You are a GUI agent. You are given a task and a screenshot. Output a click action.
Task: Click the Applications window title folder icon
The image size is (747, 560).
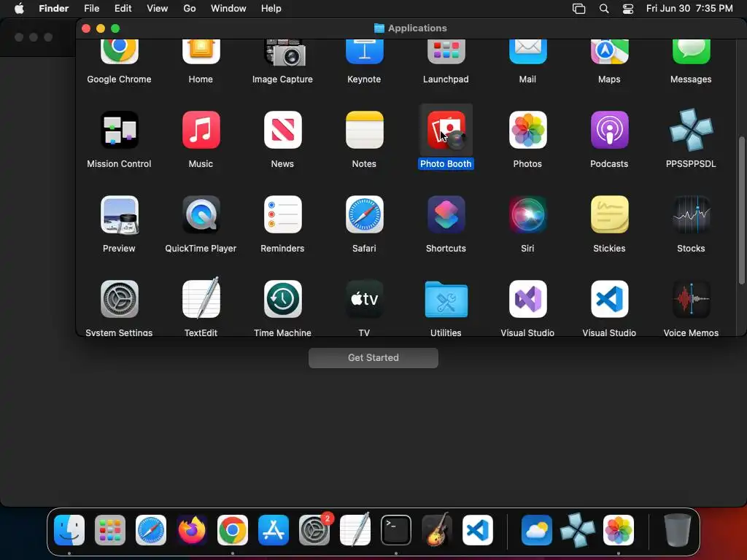[x=379, y=28]
